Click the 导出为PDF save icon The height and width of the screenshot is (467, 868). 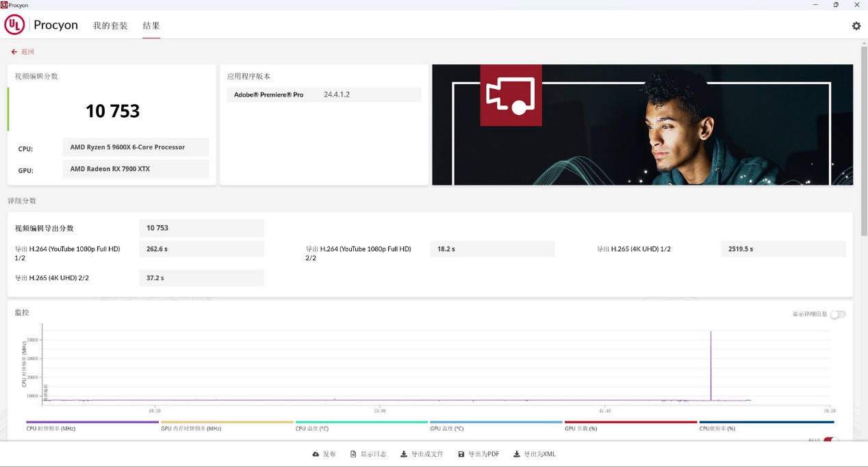461,454
